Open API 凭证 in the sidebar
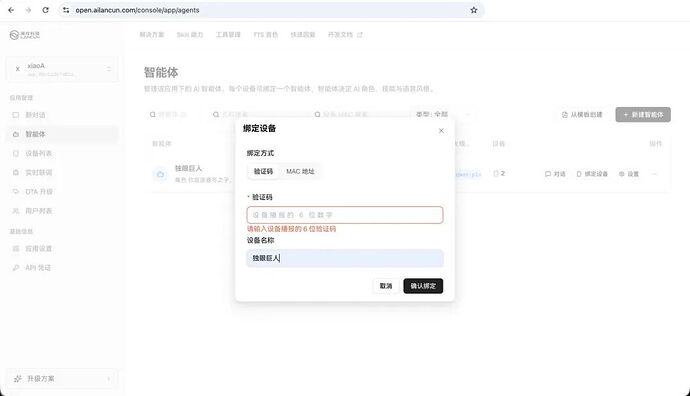The width and height of the screenshot is (690, 396). (x=62, y=268)
